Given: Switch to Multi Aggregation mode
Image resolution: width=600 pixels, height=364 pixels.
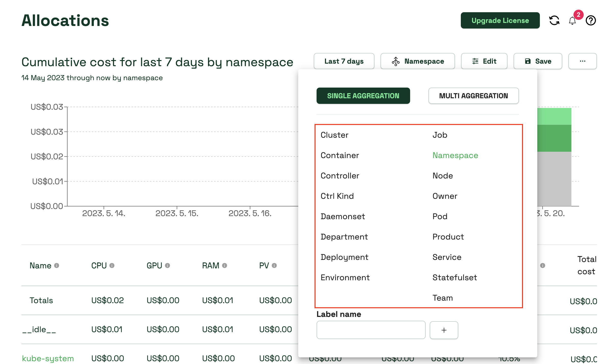Looking at the screenshot, I should [x=473, y=96].
